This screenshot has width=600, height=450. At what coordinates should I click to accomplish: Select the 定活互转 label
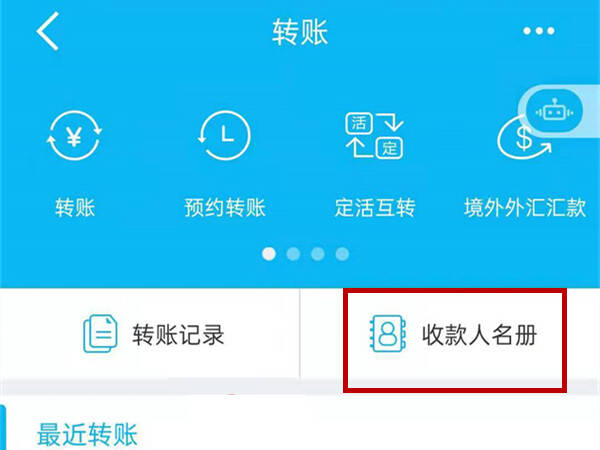pyautogui.click(x=375, y=208)
